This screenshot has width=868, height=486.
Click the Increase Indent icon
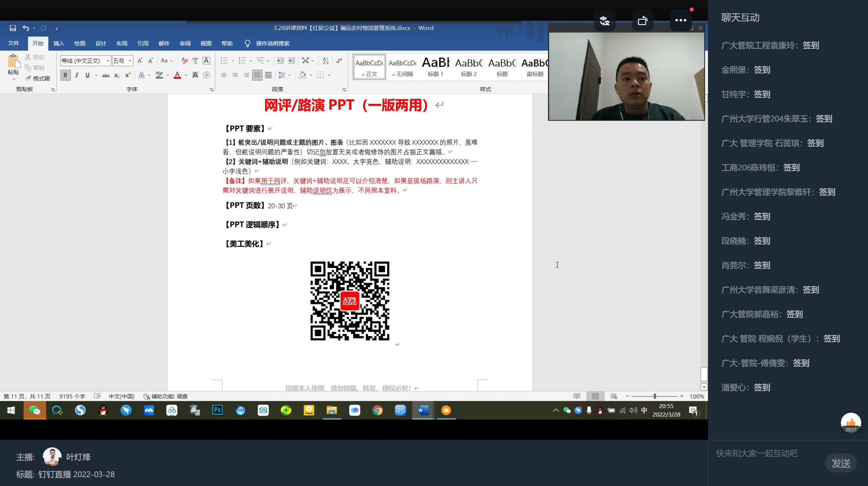pyautogui.click(x=292, y=61)
